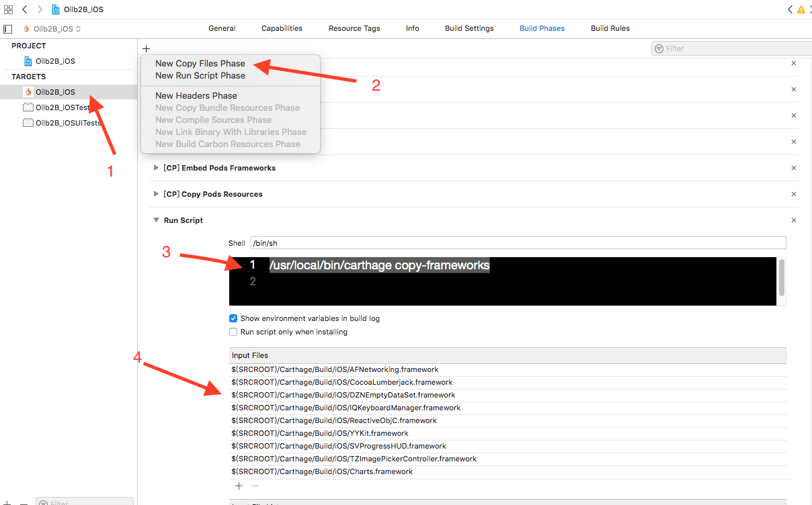This screenshot has width=812, height=505.
Task: Delete the Run Script phase
Action: tap(793, 220)
